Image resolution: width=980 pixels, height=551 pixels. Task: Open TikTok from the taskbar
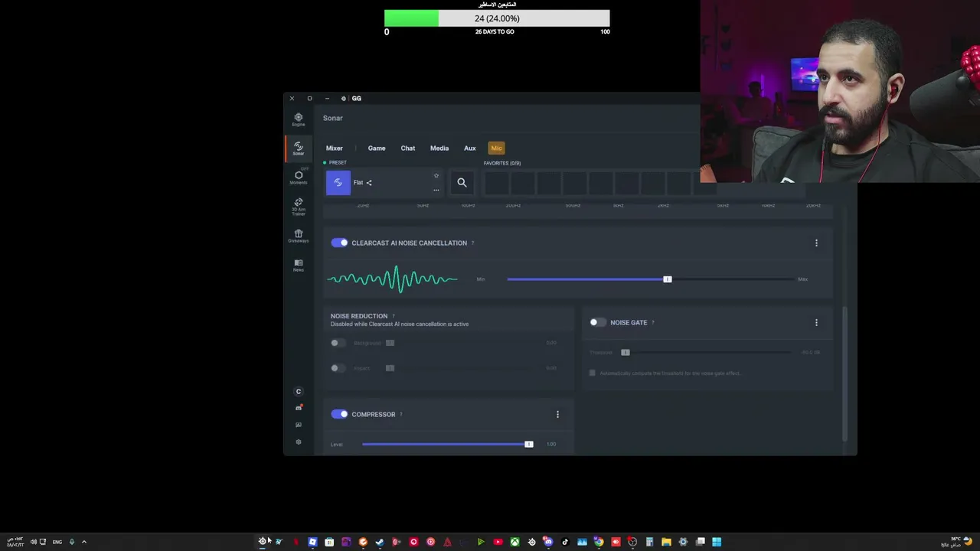pos(565,542)
